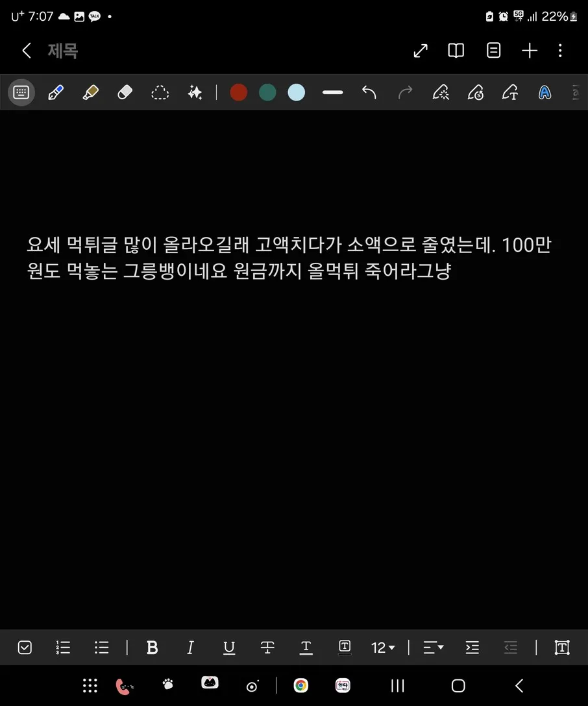
Task: Add new item with plus icon
Action: 530,51
